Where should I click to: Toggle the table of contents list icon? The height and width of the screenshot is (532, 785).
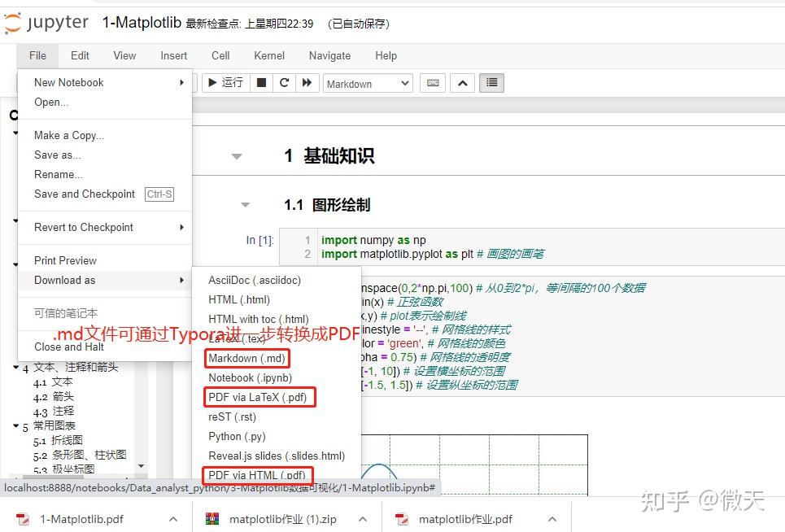point(491,82)
